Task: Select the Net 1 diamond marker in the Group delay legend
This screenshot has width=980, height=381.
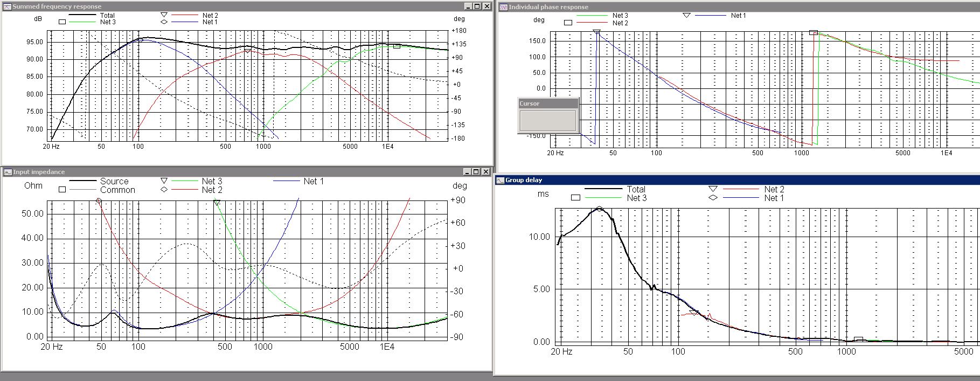Action: (713, 198)
